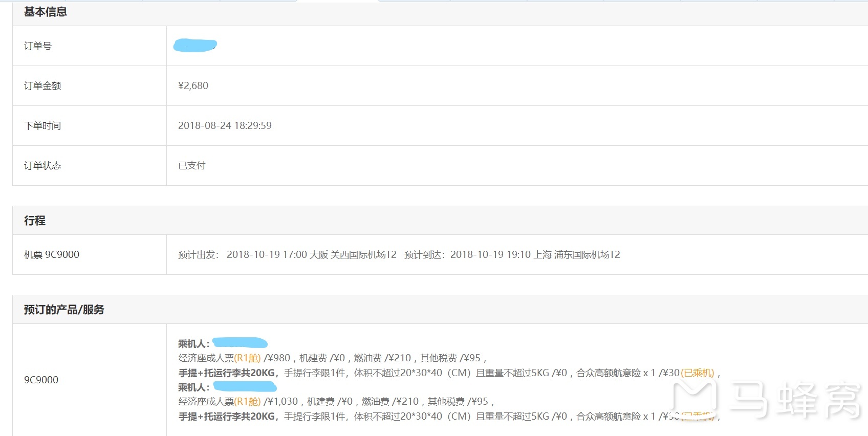
Task: Select the 已支付 status value
Action: [192, 165]
